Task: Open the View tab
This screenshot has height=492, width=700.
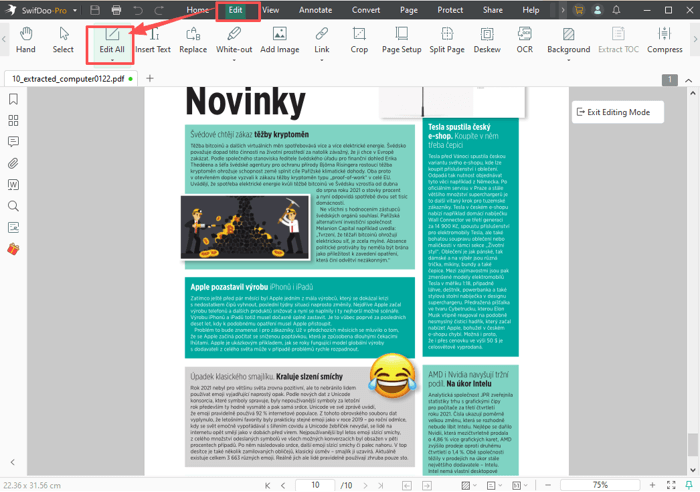Action: [271, 10]
